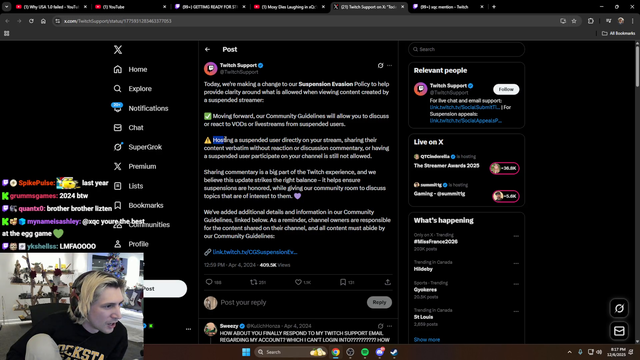Open SuperGrok in the sidebar

pyautogui.click(x=138, y=147)
